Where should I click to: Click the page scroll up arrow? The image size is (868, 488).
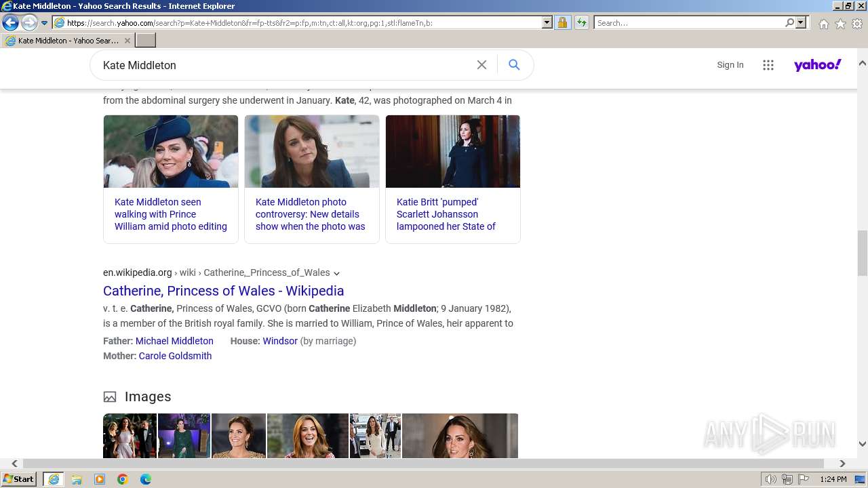pyautogui.click(x=863, y=64)
